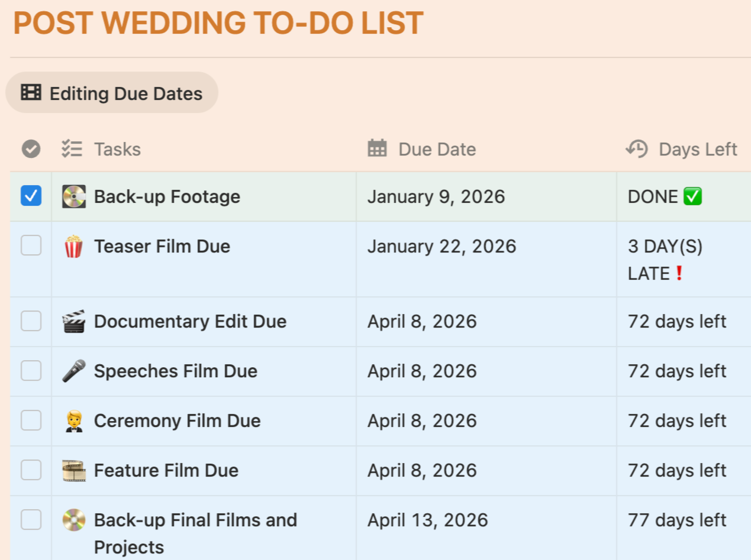Click the tuxedo person icon for Ceremony Film
The image size is (751, 560).
click(x=74, y=421)
